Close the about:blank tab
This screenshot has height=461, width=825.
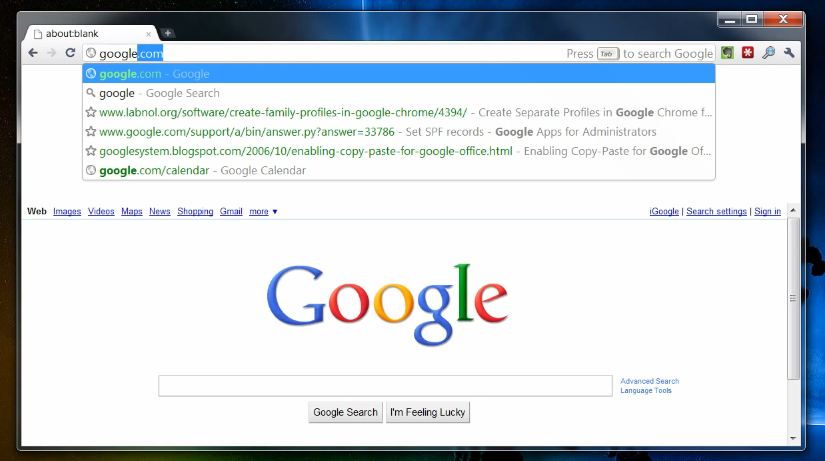148,34
